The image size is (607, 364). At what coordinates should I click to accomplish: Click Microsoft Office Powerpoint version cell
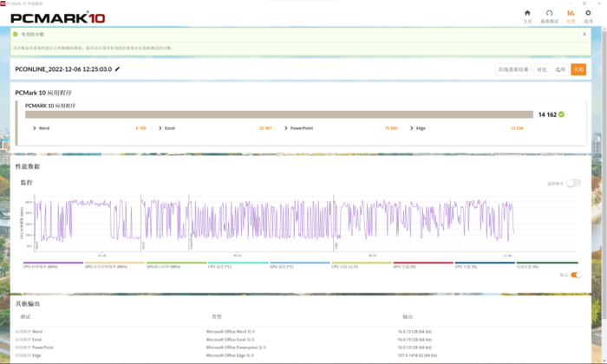(x=236, y=348)
